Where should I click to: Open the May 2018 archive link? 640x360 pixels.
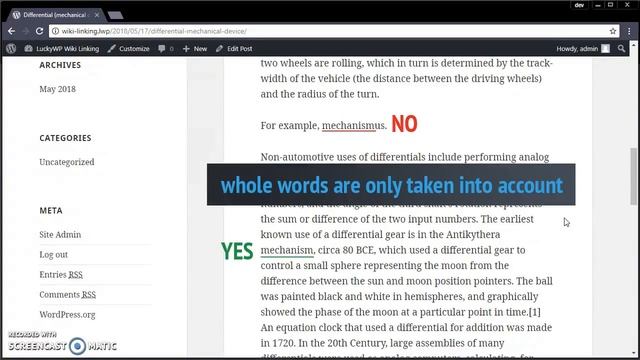[58, 89]
